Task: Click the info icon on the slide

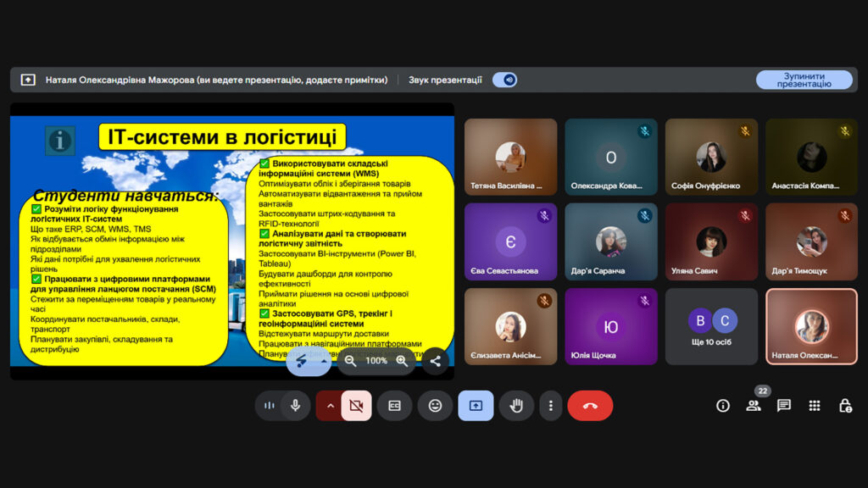Action: click(x=60, y=141)
